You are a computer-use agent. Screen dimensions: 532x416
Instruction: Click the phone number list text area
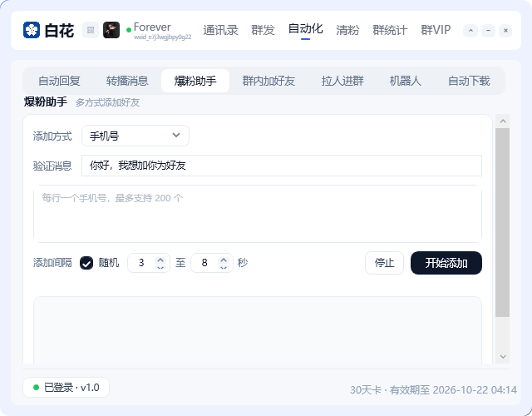(x=258, y=214)
